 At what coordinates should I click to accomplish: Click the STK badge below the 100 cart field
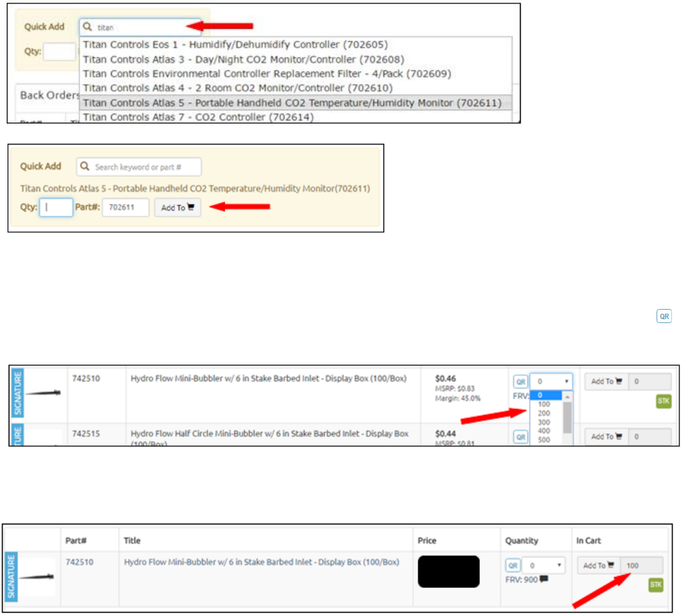coord(655,585)
